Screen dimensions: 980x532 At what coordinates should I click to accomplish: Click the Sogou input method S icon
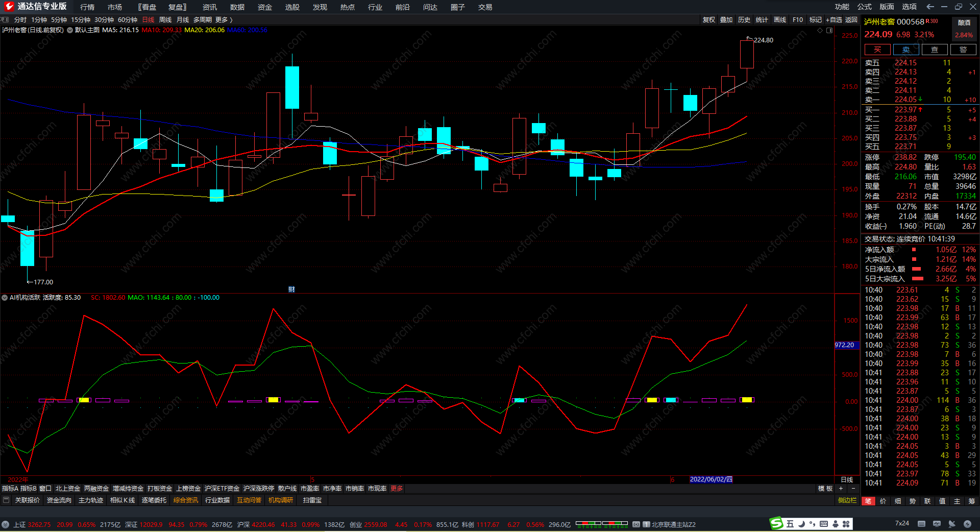pos(776,523)
